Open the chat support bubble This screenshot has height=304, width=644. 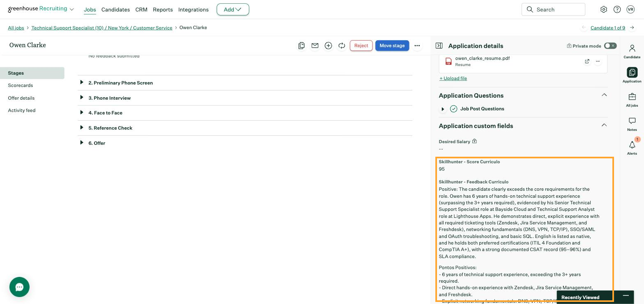[19, 287]
